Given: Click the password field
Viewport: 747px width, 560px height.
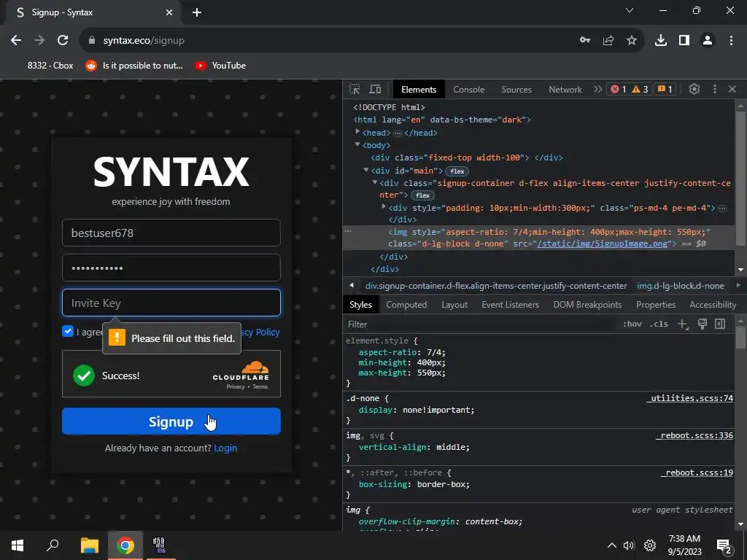Looking at the screenshot, I should click(171, 268).
